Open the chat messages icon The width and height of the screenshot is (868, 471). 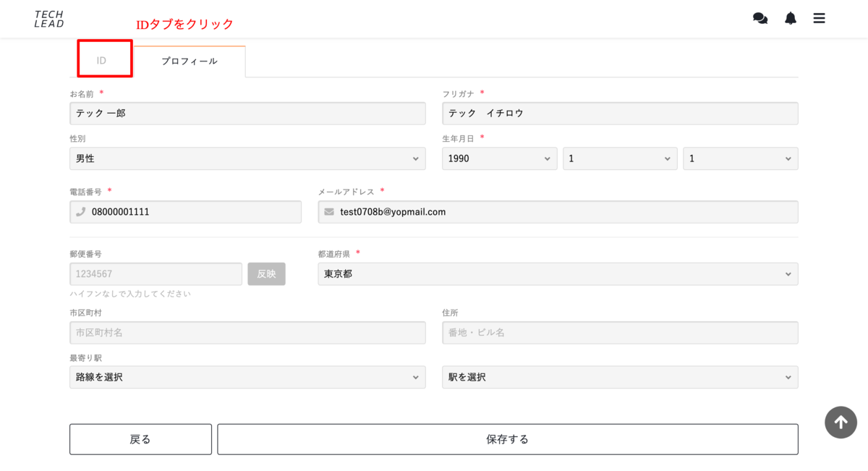[x=760, y=18]
